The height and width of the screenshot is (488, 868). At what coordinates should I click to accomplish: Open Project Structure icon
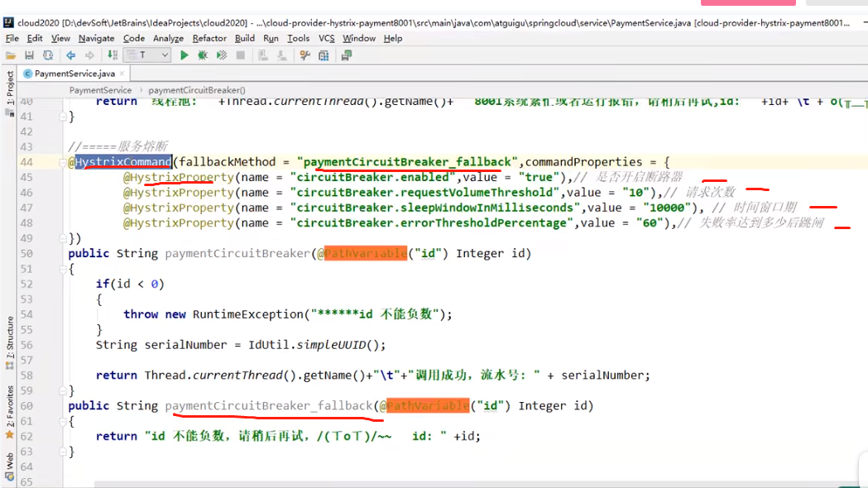[x=324, y=55]
